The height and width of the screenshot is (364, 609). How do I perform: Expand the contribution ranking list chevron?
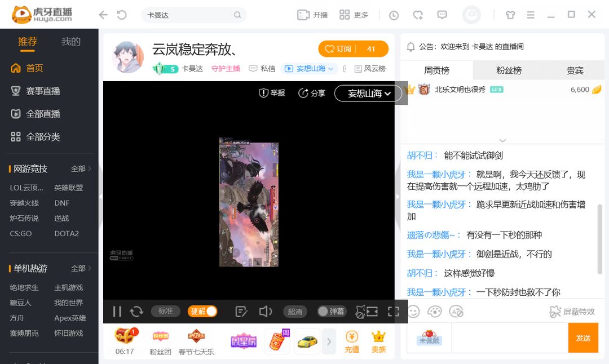click(502, 140)
